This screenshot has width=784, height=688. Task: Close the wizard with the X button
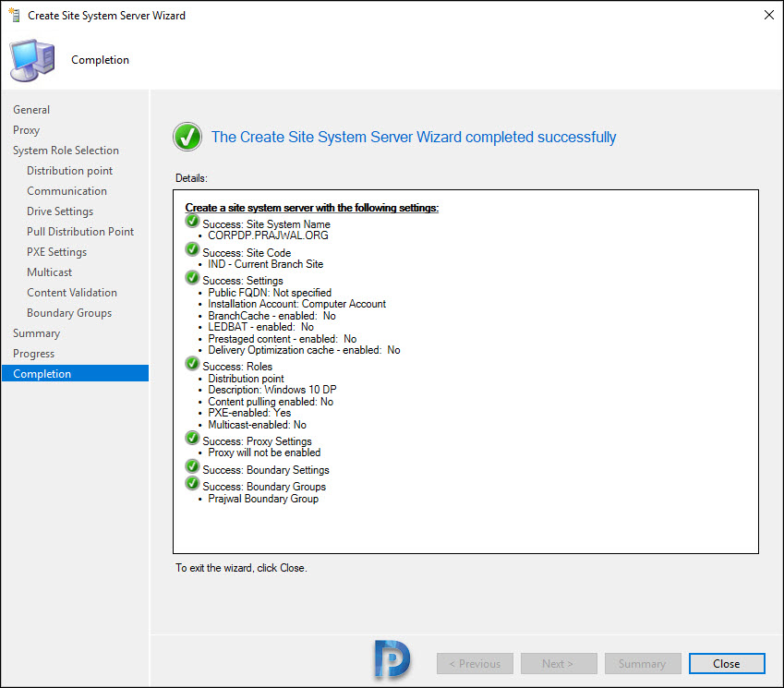click(x=769, y=15)
